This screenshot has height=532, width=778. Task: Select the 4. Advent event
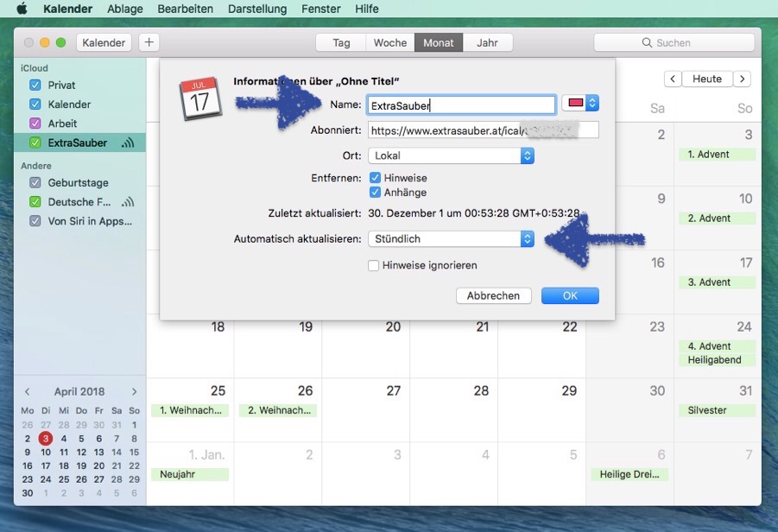(x=717, y=346)
